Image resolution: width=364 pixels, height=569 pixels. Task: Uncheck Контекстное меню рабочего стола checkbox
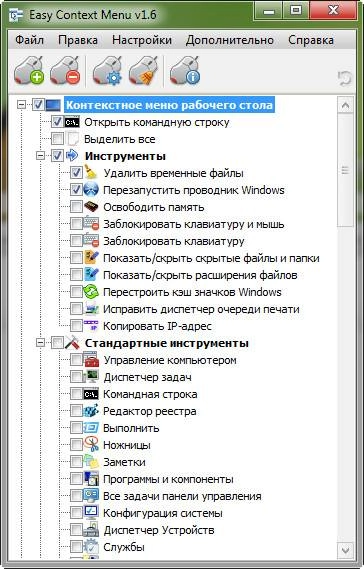38,105
